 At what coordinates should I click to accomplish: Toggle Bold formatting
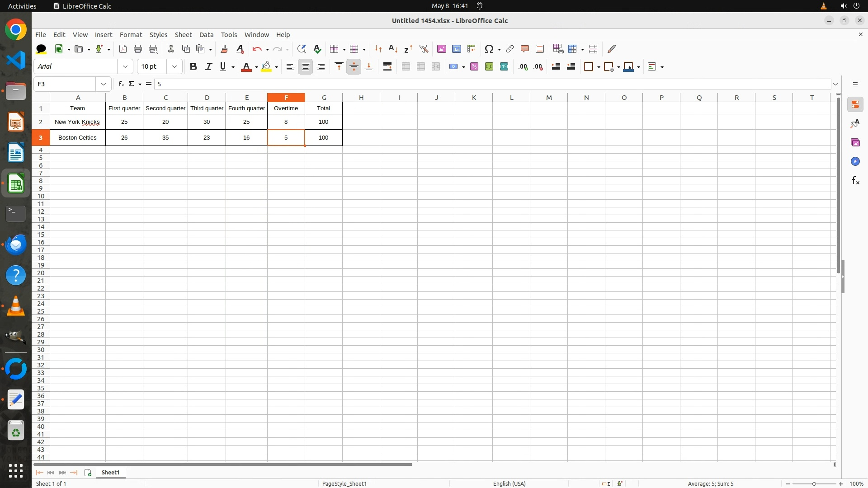(193, 67)
